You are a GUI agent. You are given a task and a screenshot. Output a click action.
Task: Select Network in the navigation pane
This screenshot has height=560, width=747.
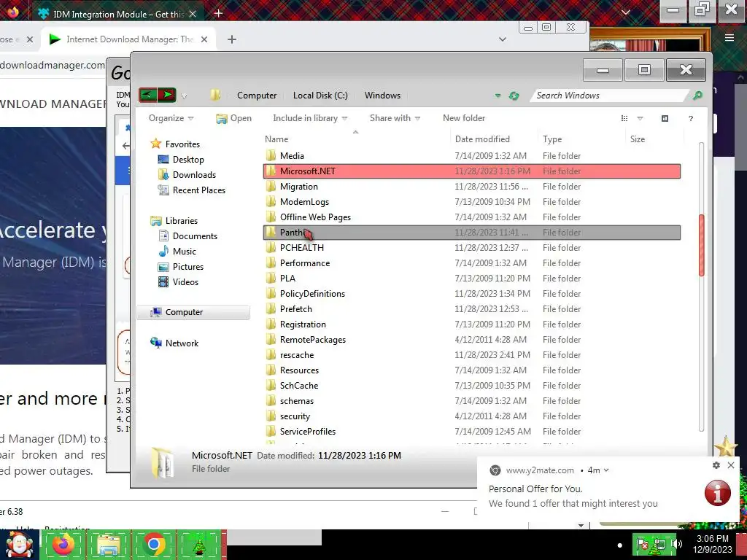pyautogui.click(x=182, y=343)
